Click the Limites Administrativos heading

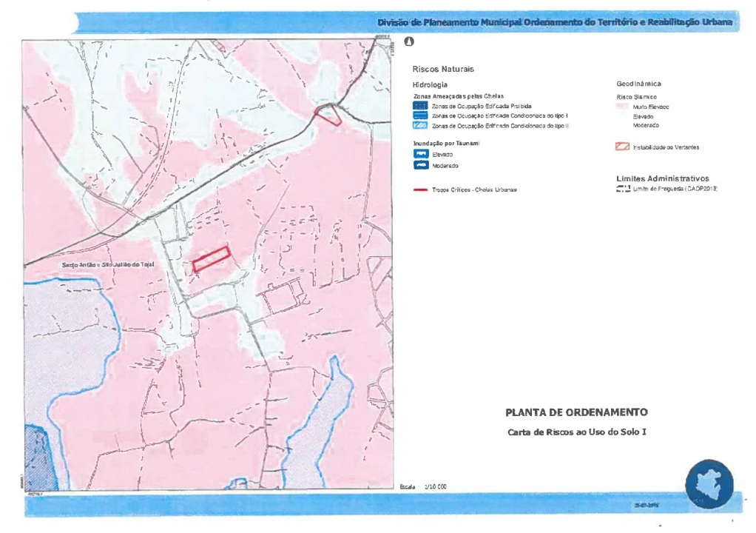coord(662,178)
